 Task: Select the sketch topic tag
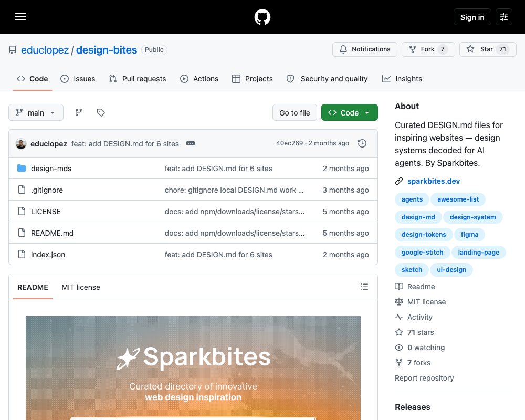point(412,270)
